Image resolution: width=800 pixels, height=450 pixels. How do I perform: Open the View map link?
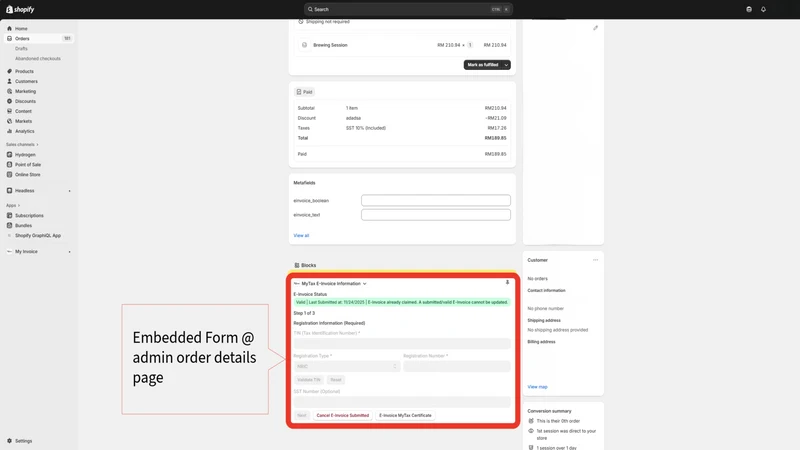[x=537, y=387]
